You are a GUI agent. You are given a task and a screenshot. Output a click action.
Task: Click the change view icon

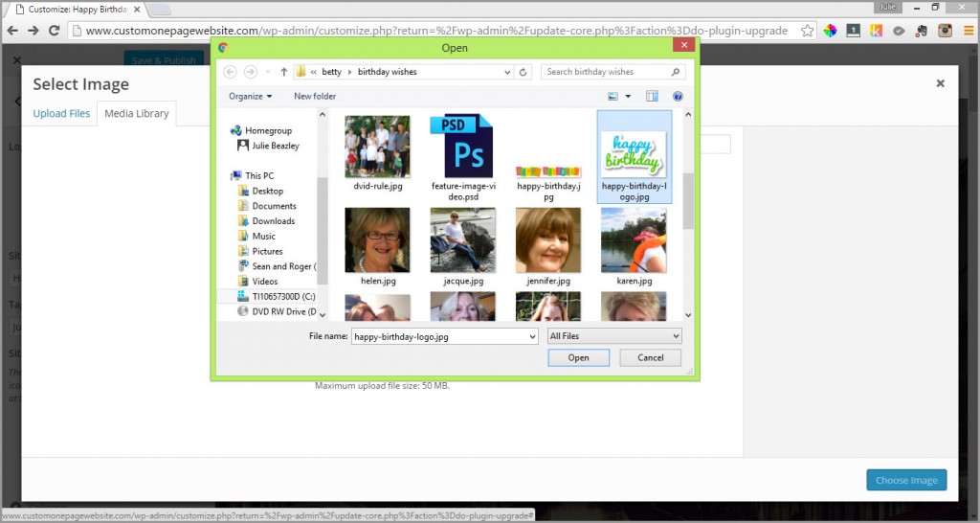pos(612,97)
